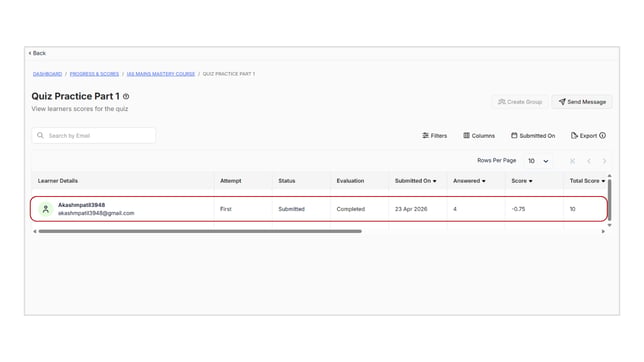Image resolution: width=644 pixels, height=362 pixels.
Task: Click the '23 Apr 2026' date cell
Action: [411, 209]
